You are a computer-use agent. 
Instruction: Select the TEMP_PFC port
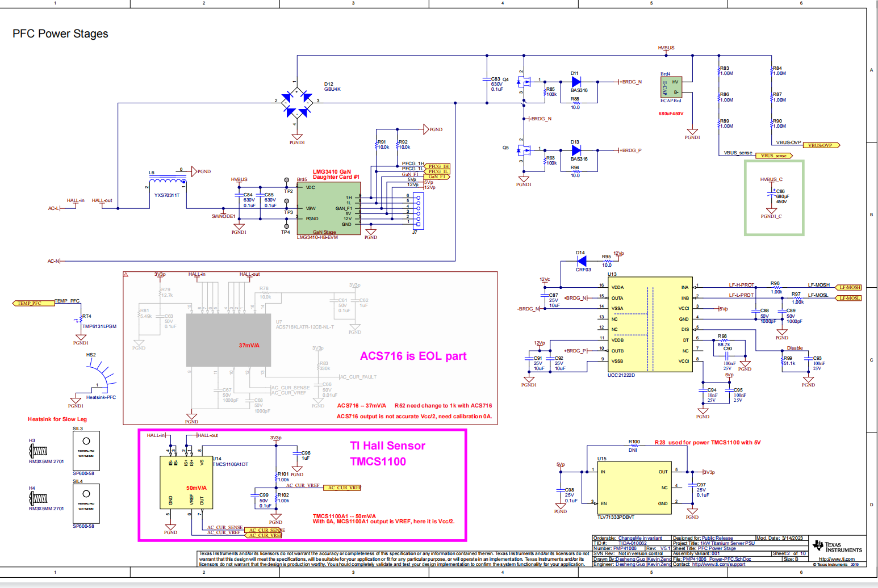33,303
